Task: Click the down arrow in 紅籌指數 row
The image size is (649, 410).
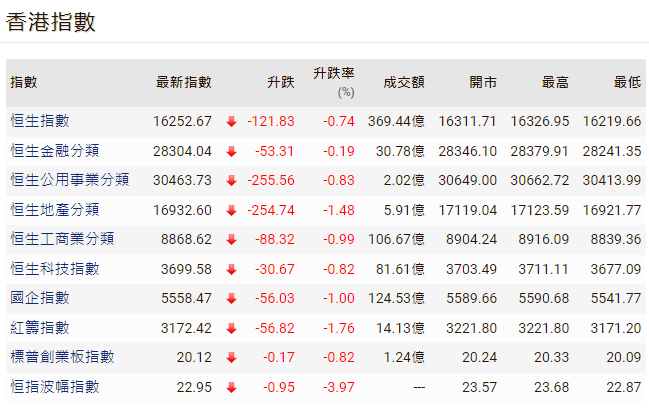Action: (231, 328)
